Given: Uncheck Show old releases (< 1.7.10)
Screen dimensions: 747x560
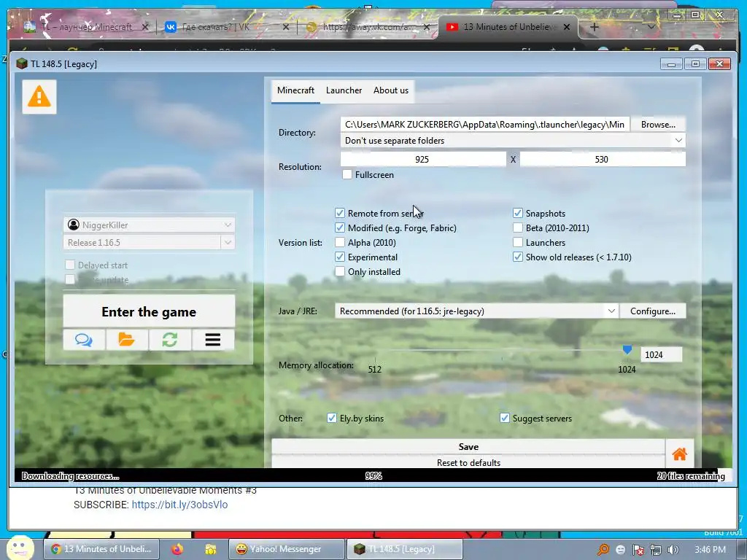Looking at the screenshot, I should (518, 257).
